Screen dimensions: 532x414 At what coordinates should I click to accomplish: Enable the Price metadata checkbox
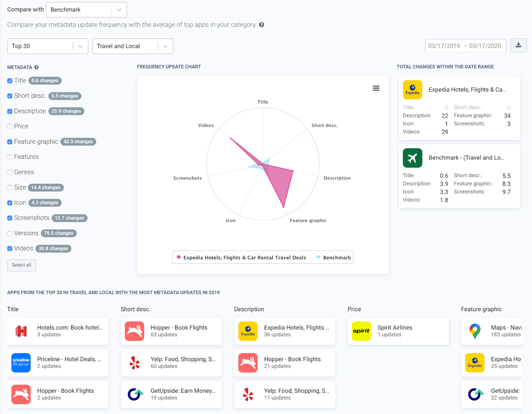[10, 127]
